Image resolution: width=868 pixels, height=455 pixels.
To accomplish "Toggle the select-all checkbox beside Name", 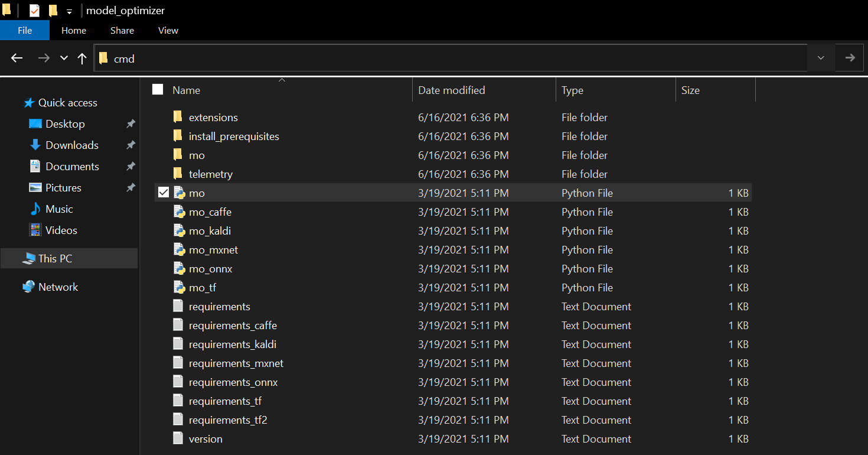I will (158, 89).
